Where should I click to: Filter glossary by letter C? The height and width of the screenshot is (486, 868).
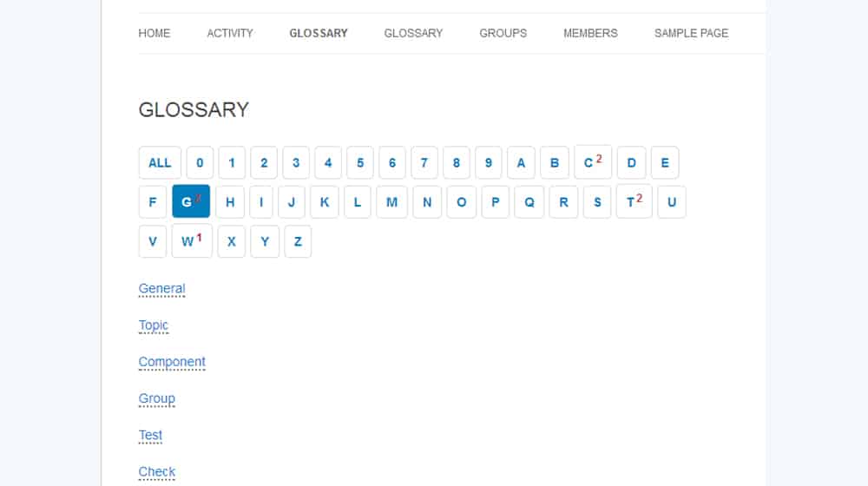coord(593,162)
